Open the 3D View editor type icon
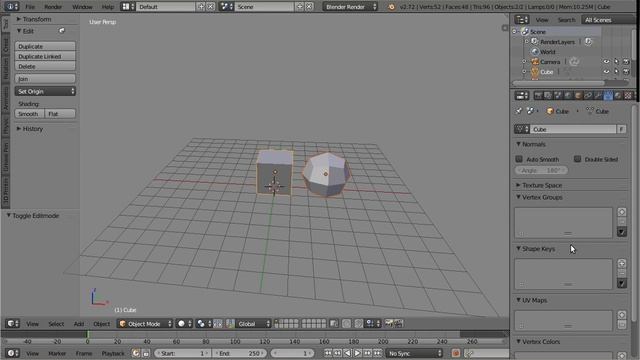Image resolution: width=640 pixels, height=360 pixels. pyautogui.click(x=12, y=324)
